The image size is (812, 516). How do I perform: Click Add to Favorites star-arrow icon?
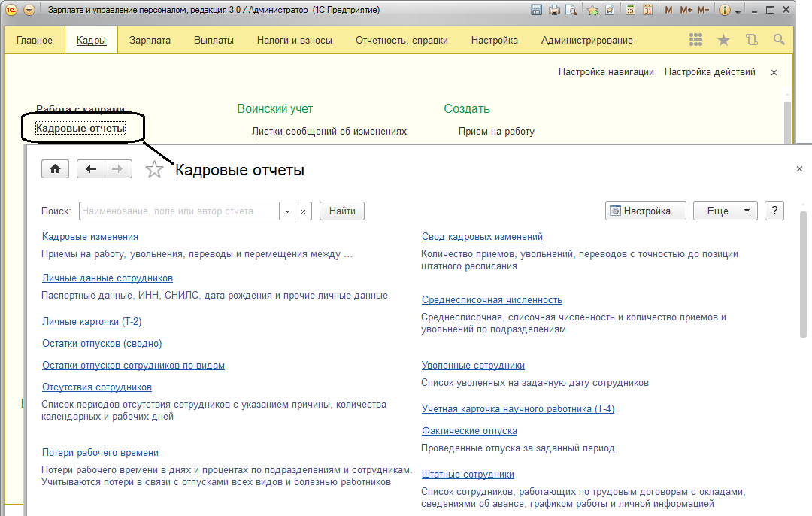593,10
